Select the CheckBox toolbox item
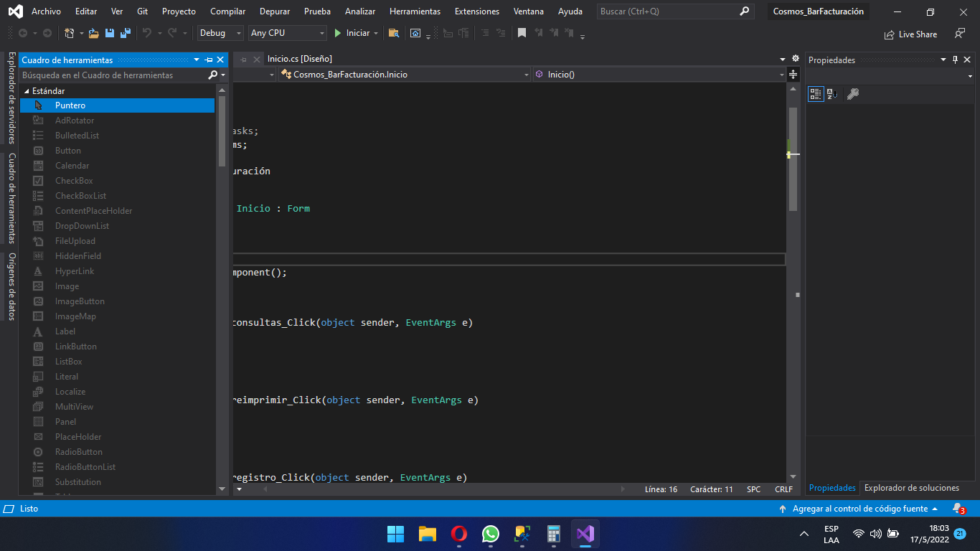This screenshot has width=980, height=551. (x=117, y=181)
